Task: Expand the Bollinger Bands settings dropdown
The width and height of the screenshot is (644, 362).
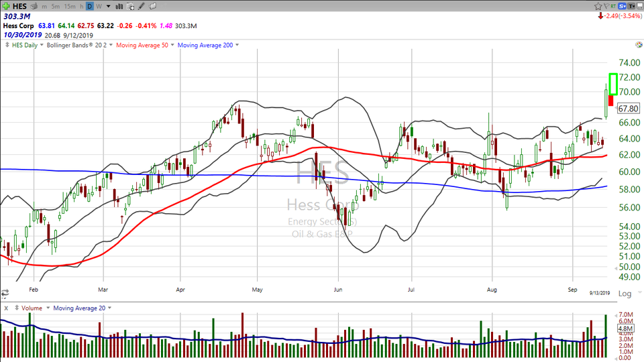Action: pos(112,45)
